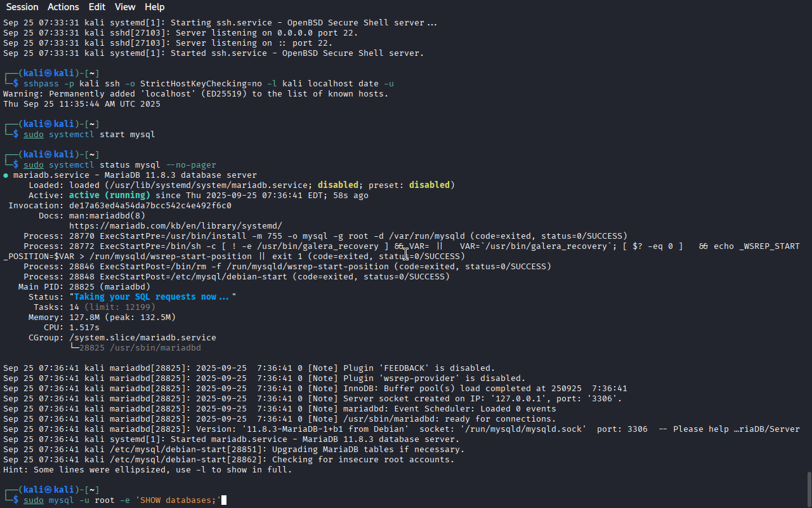
Task: Click the green mariadb.service status dot
Action: tap(6, 175)
